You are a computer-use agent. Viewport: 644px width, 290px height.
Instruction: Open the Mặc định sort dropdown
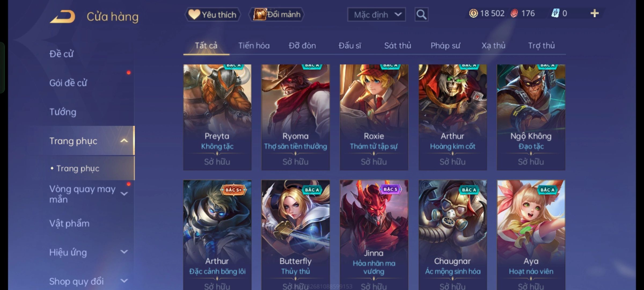(x=376, y=15)
